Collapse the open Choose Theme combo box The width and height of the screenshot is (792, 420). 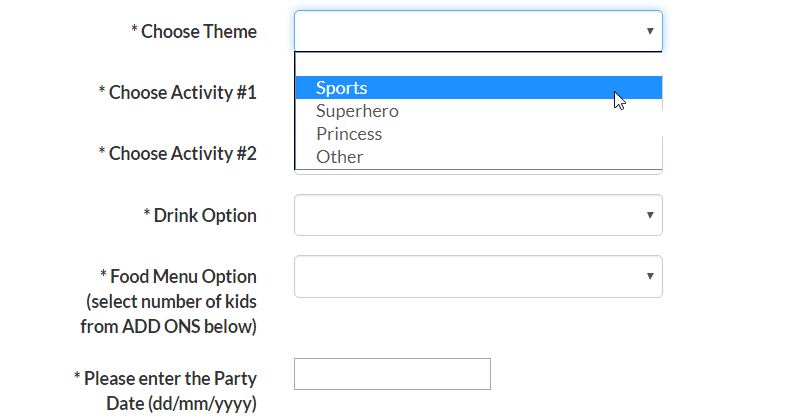(x=478, y=31)
